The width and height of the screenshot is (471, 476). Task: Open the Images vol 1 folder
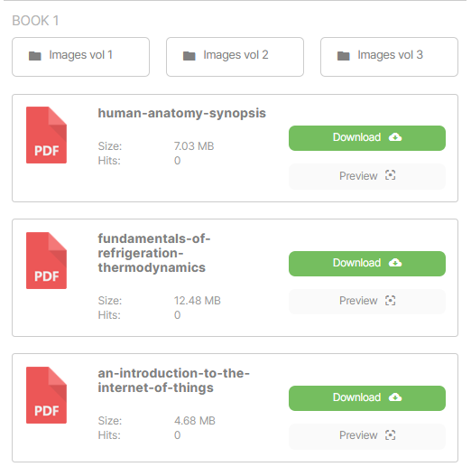coord(80,57)
